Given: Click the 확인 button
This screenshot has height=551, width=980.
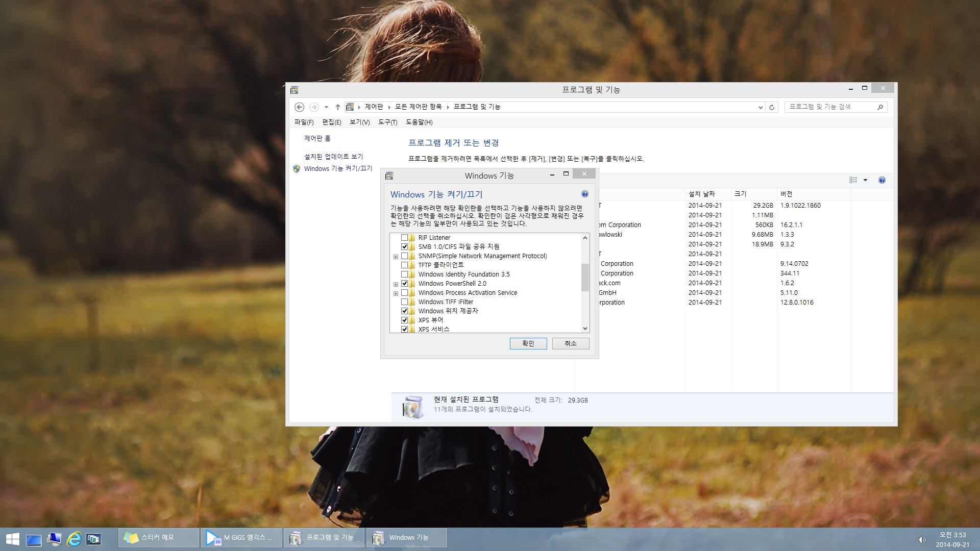Looking at the screenshot, I should click(528, 343).
